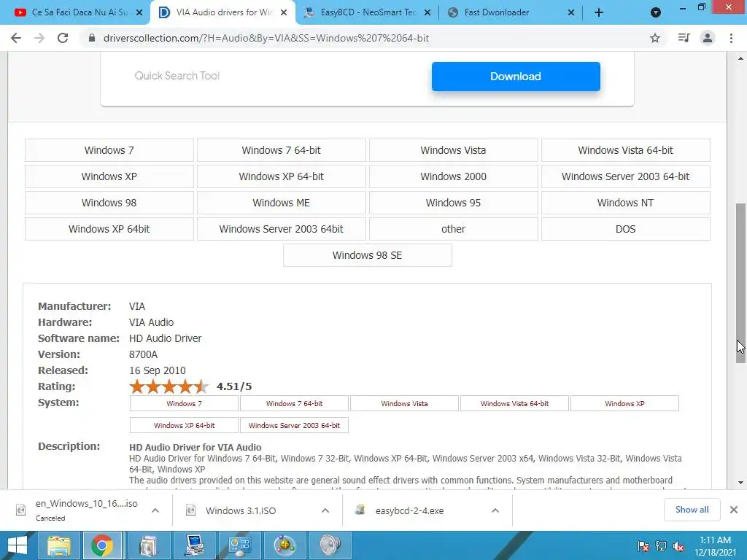Viewport: 747px width, 560px height.
Task: Close the YouTube tab
Action: pyautogui.click(x=139, y=13)
